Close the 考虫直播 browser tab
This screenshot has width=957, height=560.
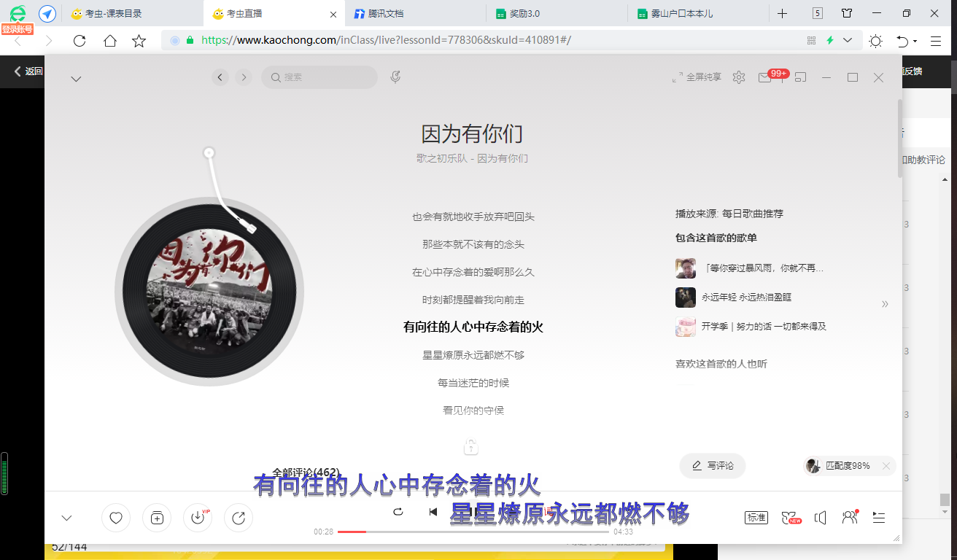coord(333,14)
